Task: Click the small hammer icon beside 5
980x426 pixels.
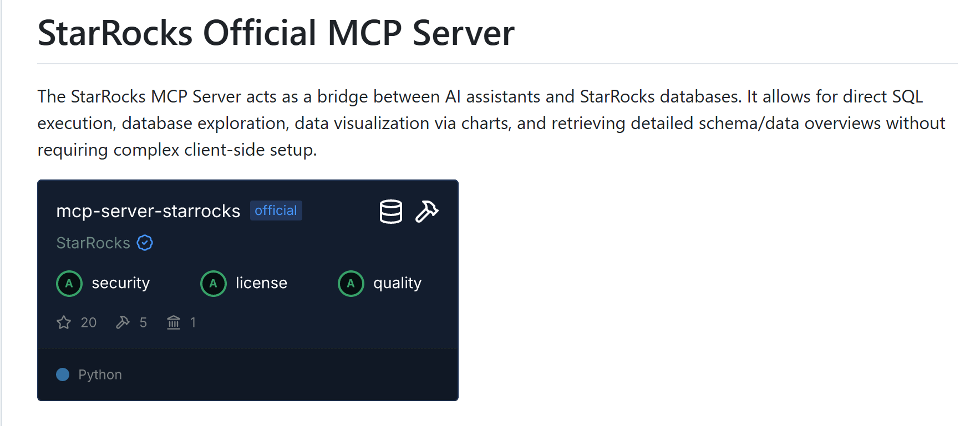Action: (123, 322)
